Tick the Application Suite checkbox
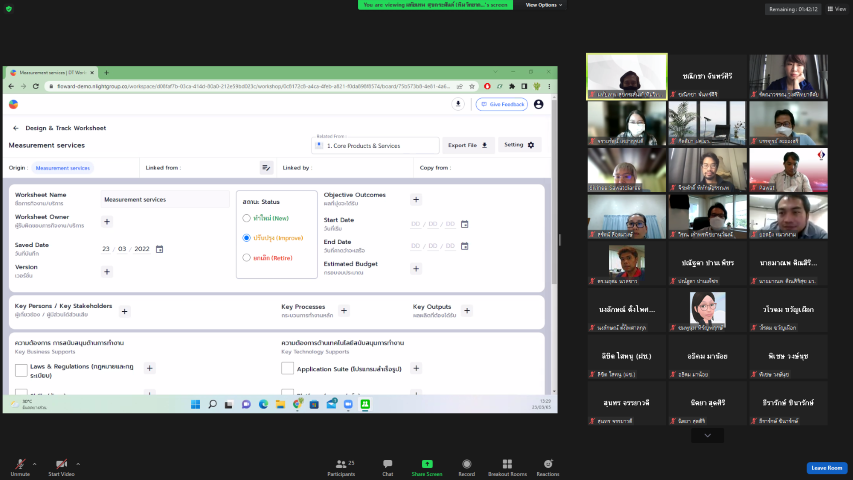The width and height of the screenshot is (853, 480). [x=288, y=368]
